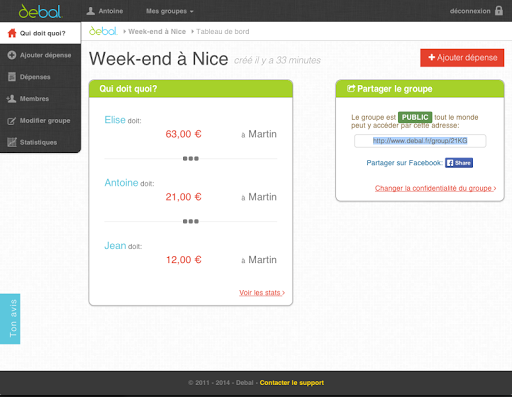
Task: Expand details dots below Antoine's debt
Action: (x=191, y=221)
